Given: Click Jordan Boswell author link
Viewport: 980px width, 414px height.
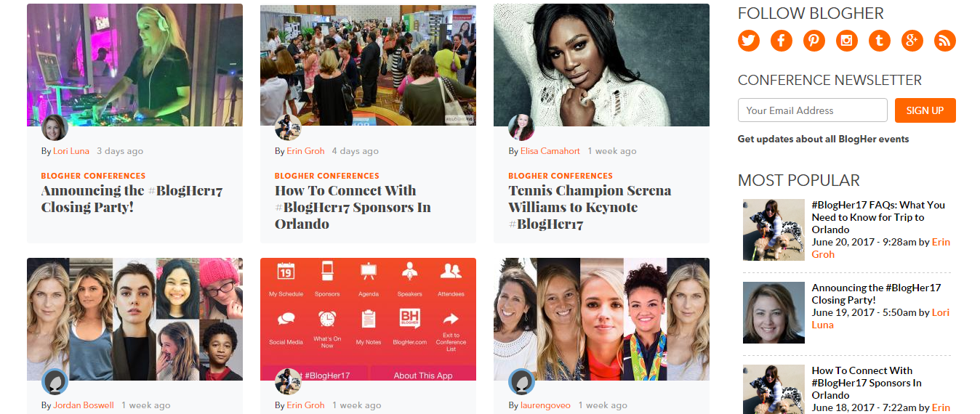Looking at the screenshot, I should pyautogui.click(x=84, y=405).
